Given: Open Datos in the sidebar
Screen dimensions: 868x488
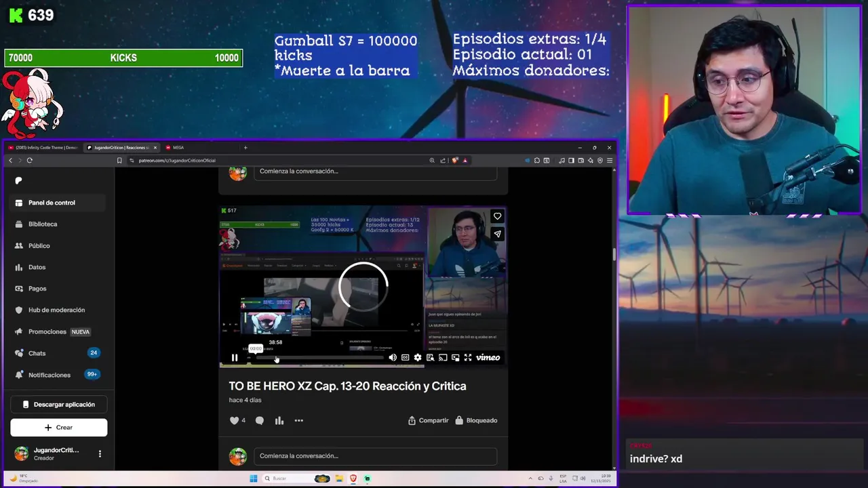Looking at the screenshot, I should click(x=58, y=267).
